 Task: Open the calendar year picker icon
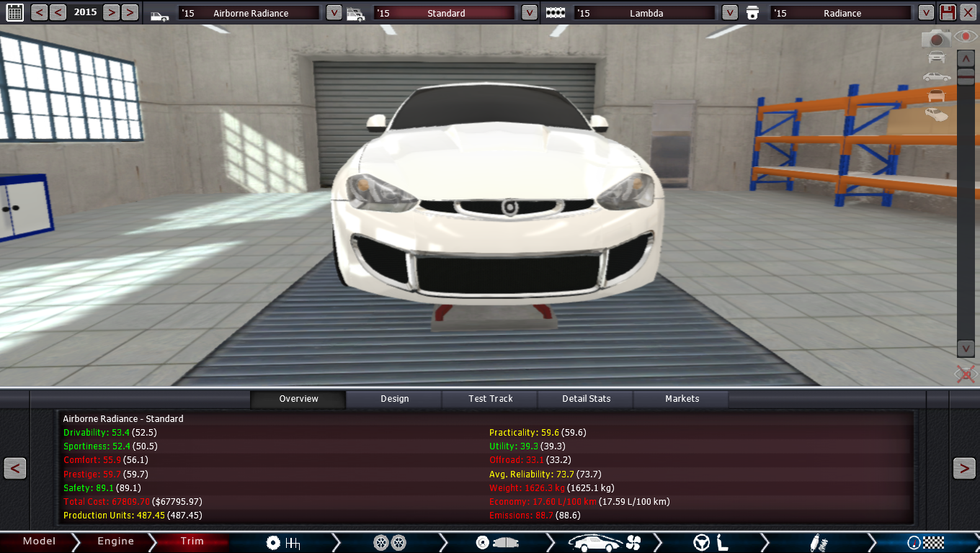click(x=15, y=12)
